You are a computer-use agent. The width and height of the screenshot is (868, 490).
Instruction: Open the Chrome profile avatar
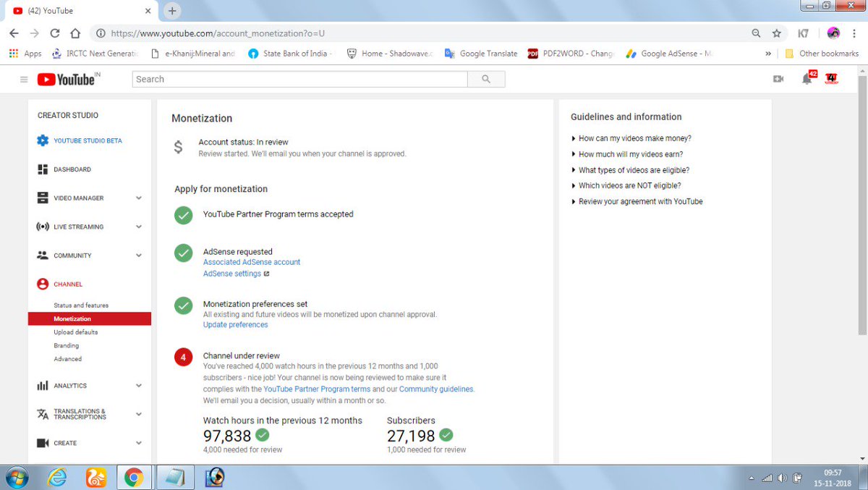(833, 33)
